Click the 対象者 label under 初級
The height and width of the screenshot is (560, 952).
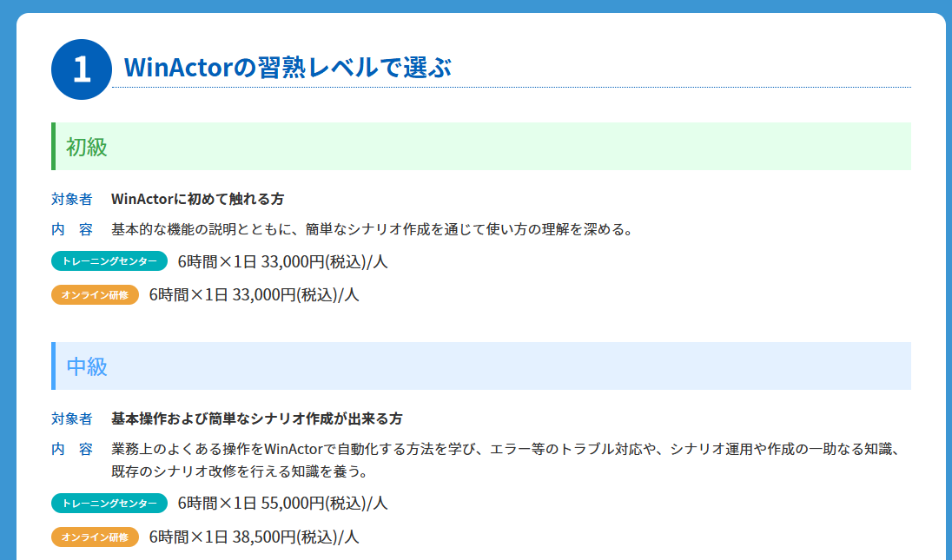tap(72, 199)
